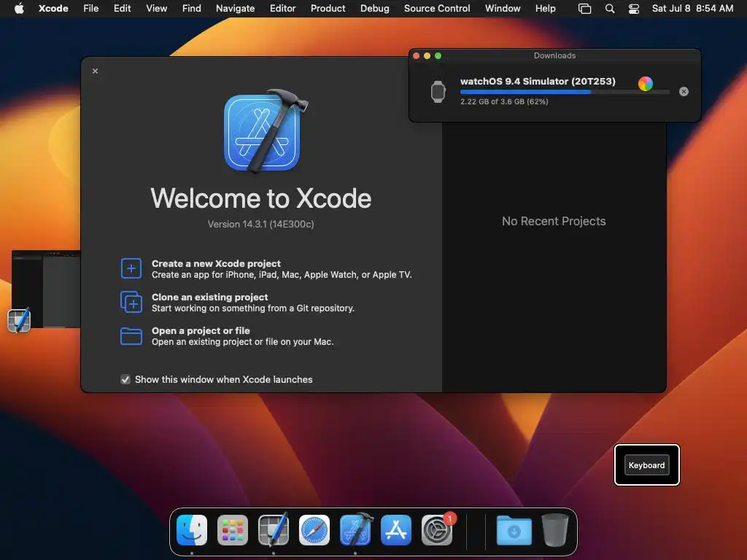Click the drawing app icon in the Dock
Screen dimensions: 747x560
274,529
